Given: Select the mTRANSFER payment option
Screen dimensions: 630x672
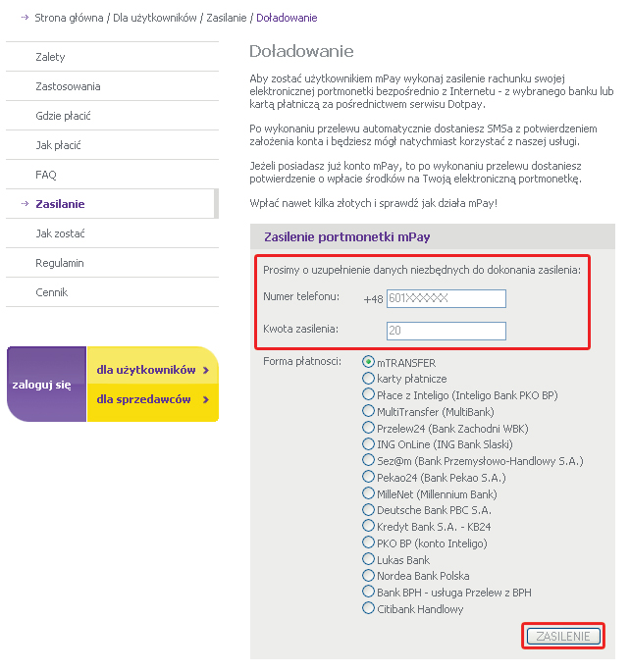Looking at the screenshot, I should point(369,362).
